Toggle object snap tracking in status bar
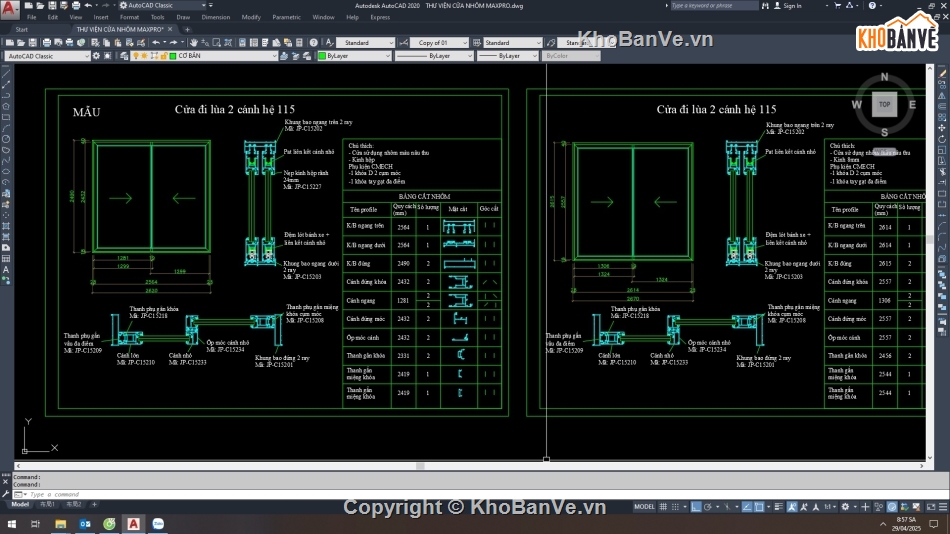This screenshot has width=950, height=534. [747, 507]
